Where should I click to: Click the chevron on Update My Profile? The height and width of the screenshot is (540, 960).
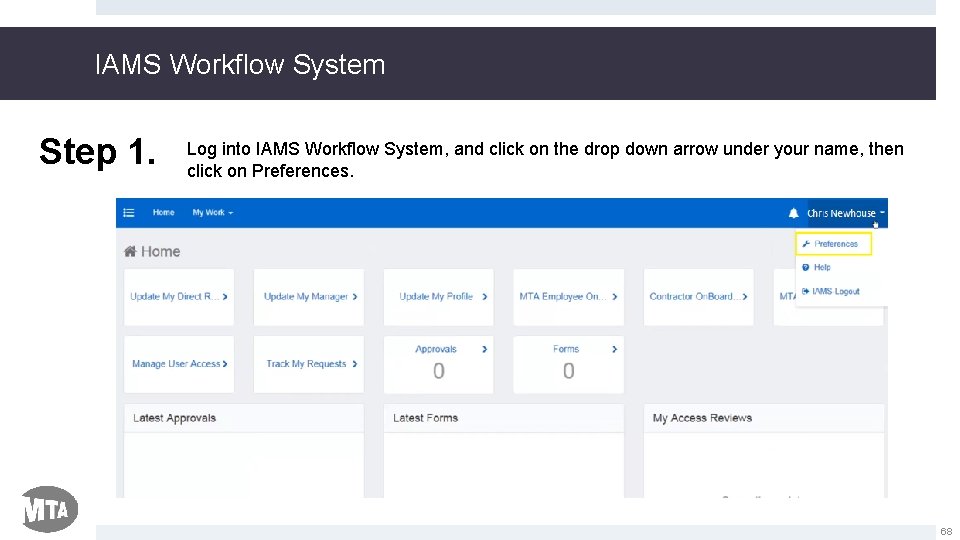click(484, 296)
